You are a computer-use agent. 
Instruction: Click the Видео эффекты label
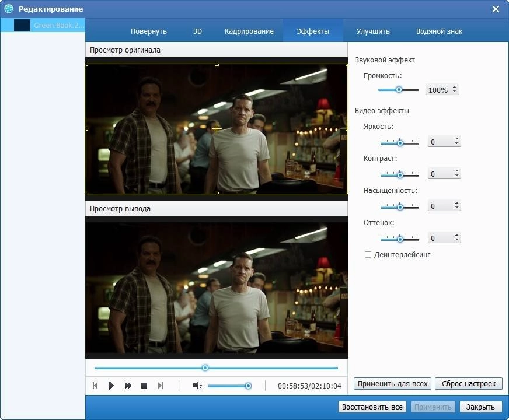click(x=382, y=111)
